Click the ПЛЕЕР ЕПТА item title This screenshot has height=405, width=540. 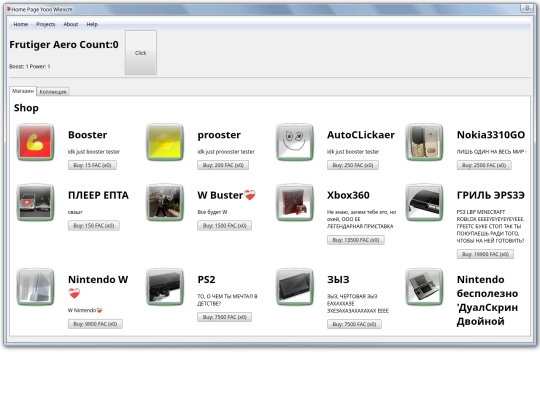(x=98, y=195)
